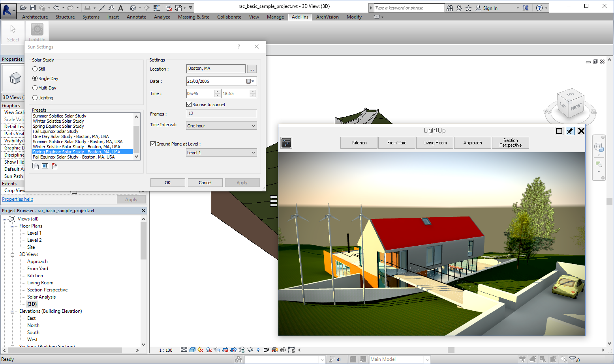
Task: Uncheck Sunrise to sunset
Action: click(188, 104)
